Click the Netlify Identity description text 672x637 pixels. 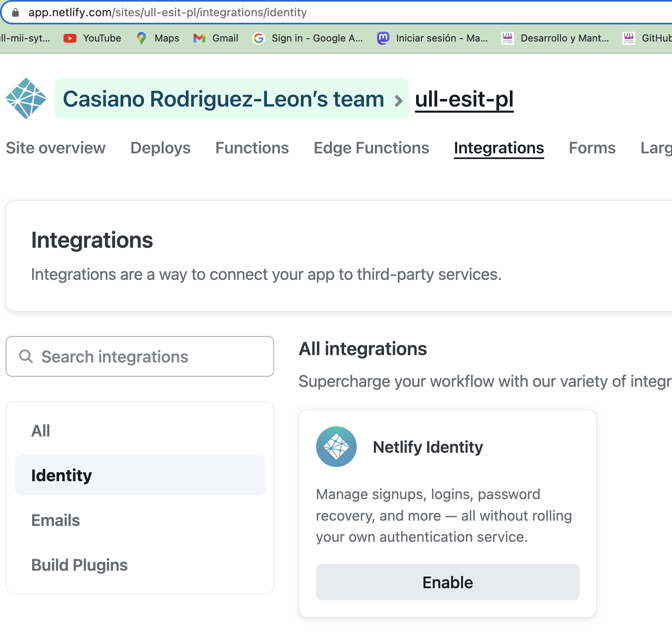(444, 515)
